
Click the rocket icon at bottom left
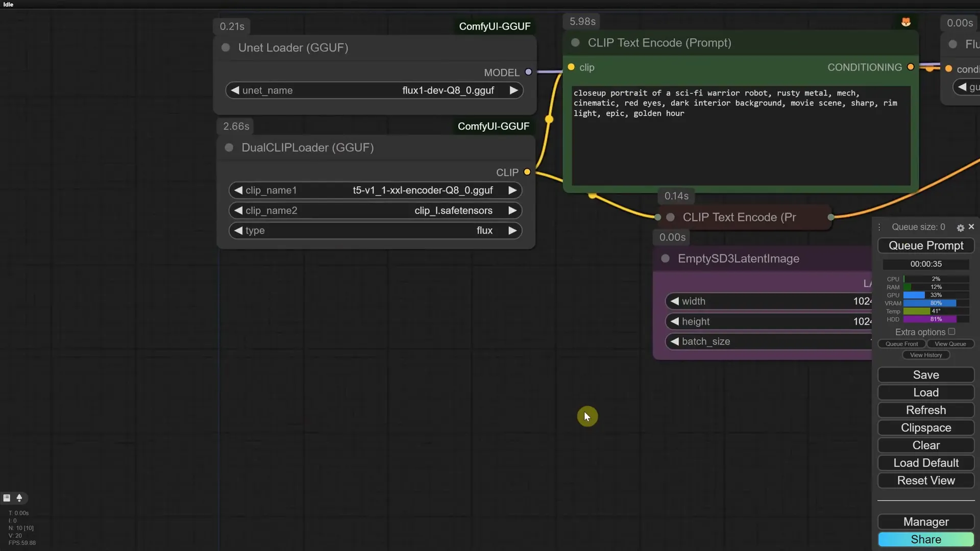(x=19, y=498)
